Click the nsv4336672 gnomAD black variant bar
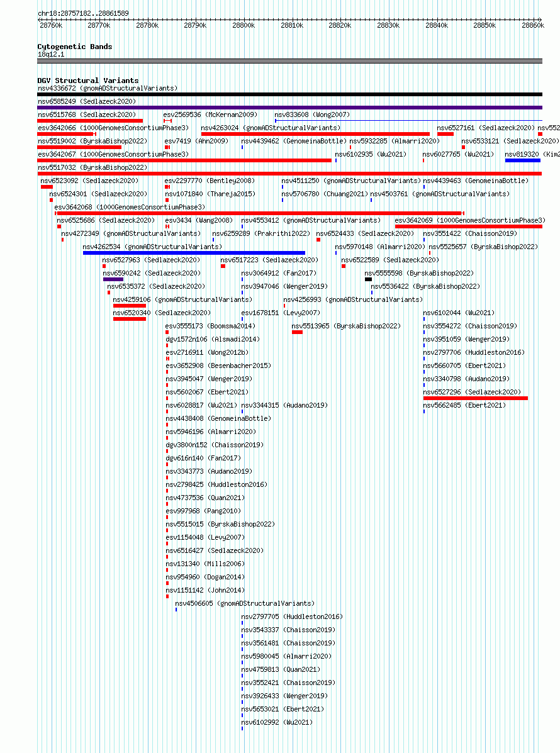Viewport: 560px width, 753px height. coord(289,94)
